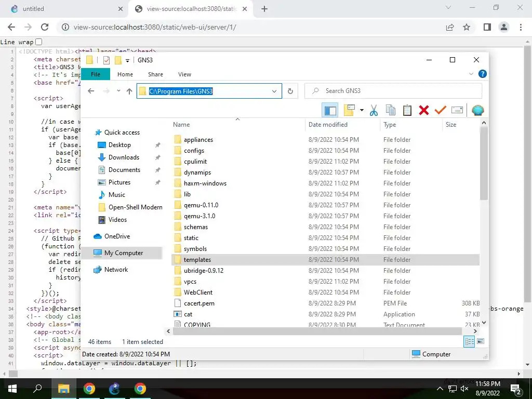This screenshot has height=399, width=532.
Task: Click the Cut scissors icon
Action: click(x=374, y=110)
